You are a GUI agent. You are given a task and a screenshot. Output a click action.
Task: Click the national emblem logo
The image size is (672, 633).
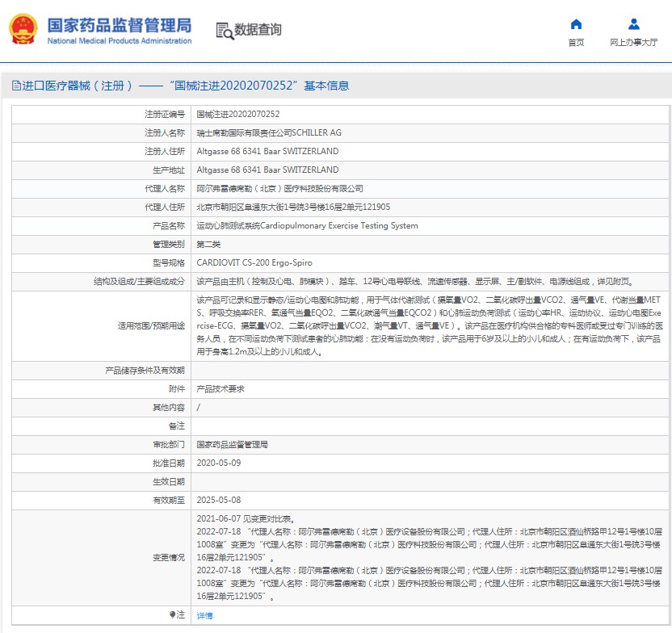pyautogui.click(x=23, y=30)
